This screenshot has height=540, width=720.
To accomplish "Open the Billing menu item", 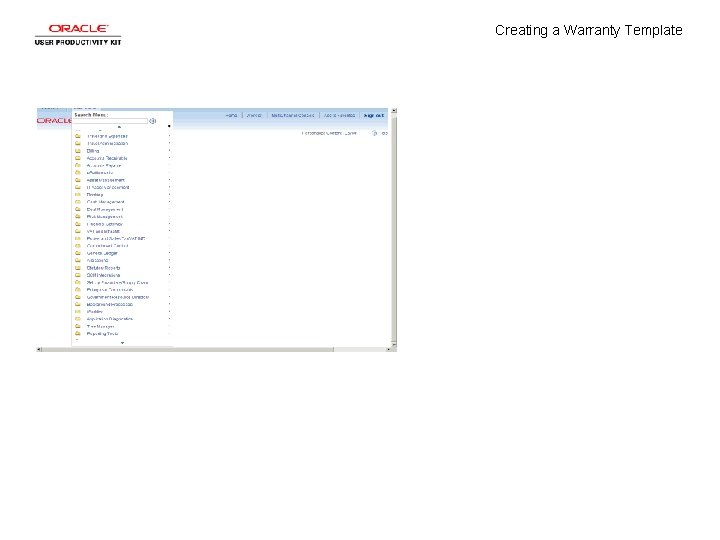I will [93, 151].
